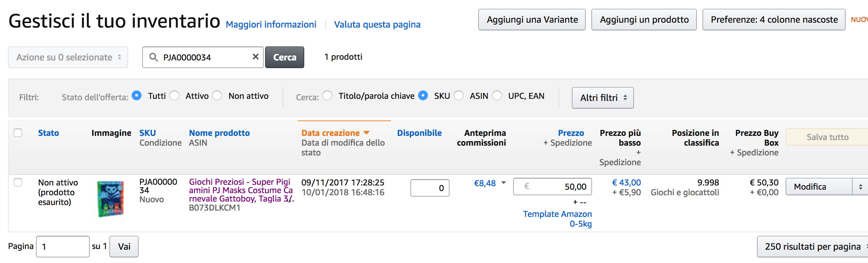
Task: Open the Altri filtri dropdown
Action: [x=603, y=98]
